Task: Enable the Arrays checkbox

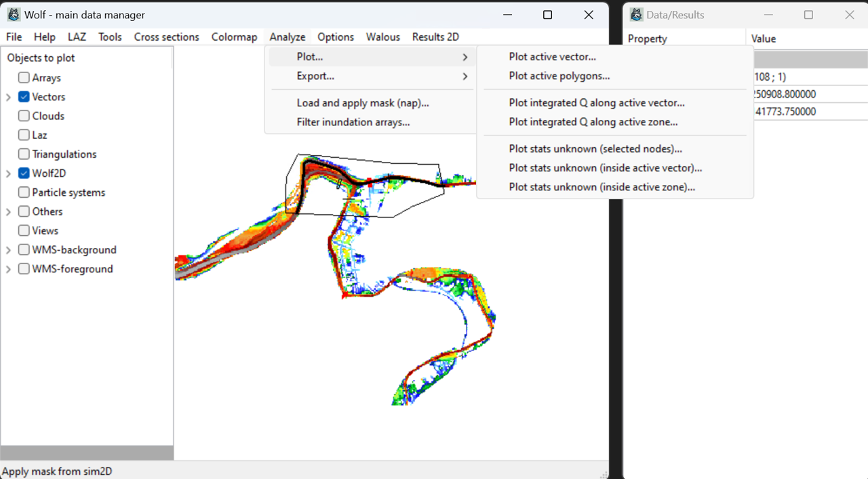Action: 24,78
